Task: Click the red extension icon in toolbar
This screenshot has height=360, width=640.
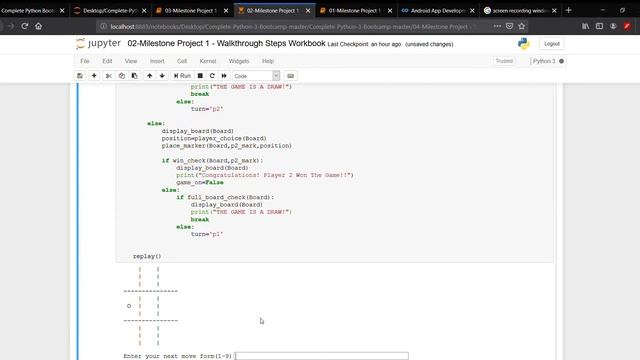Action: point(627,26)
